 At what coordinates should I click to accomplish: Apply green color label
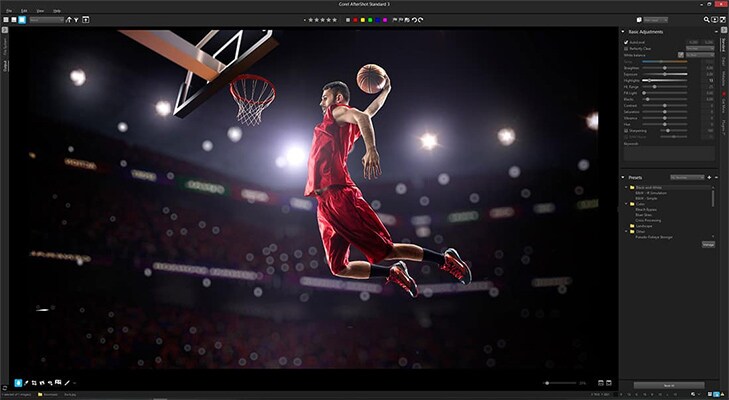pos(370,20)
